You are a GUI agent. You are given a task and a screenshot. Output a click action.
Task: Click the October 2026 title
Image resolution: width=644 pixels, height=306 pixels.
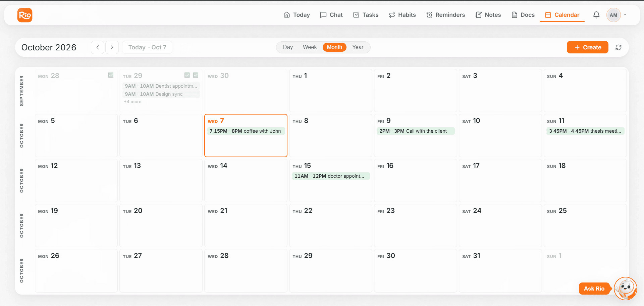pyautogui.click(x=49, y=47)
